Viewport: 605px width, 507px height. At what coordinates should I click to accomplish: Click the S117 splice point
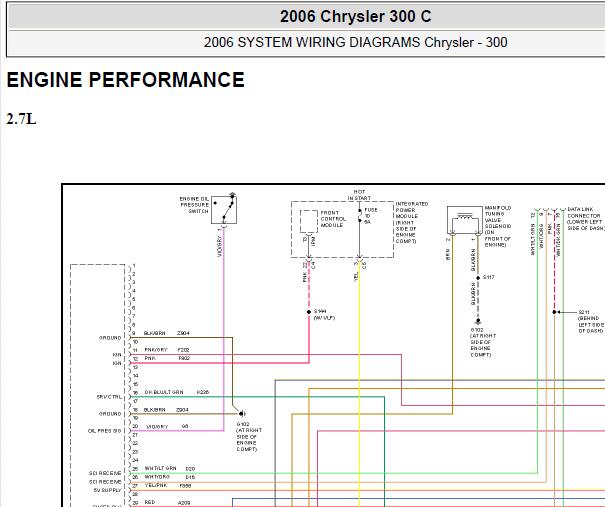tap(476, 276)
